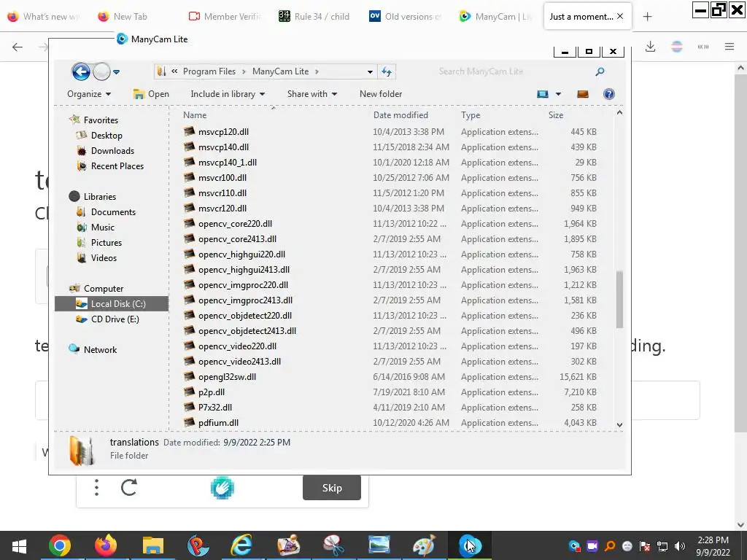Click the reload icon beside Skip
This screenshot has width=747, height=560.
[128, 487]
